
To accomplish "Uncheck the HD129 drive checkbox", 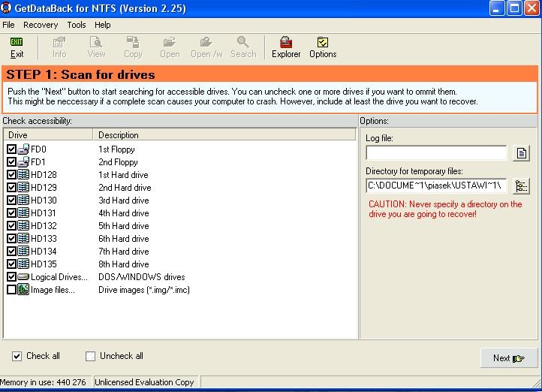I will point(11,187).
